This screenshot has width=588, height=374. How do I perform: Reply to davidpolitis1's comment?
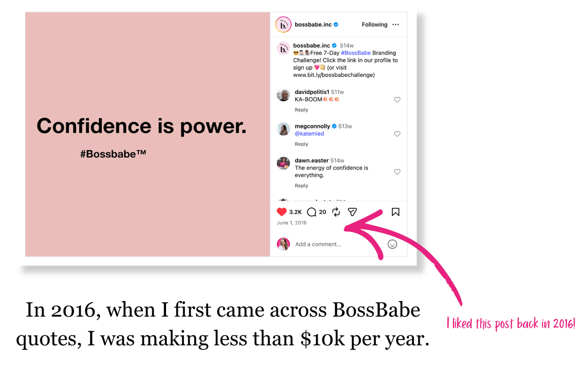(x=301, y=110)
